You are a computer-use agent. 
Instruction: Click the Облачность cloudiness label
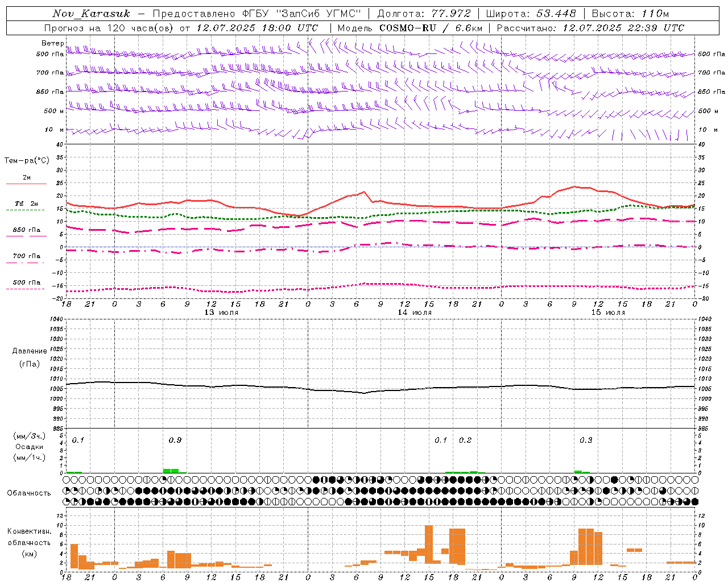[29, 493]
